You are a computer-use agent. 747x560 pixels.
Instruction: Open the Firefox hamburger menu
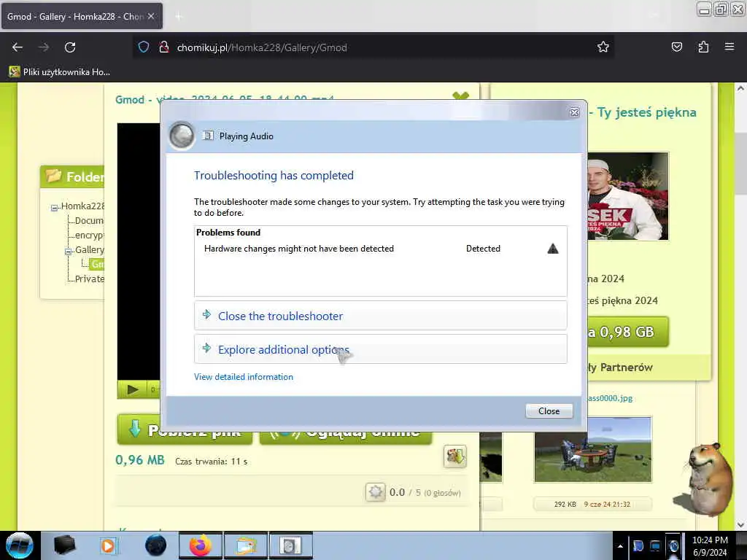click(729, 47)
